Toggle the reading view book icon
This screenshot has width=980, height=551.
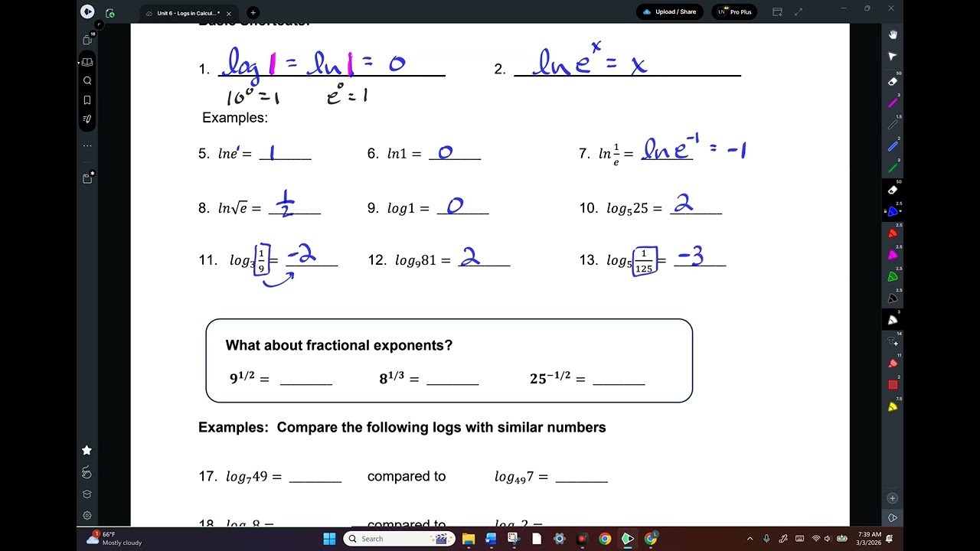pos(87,62)
